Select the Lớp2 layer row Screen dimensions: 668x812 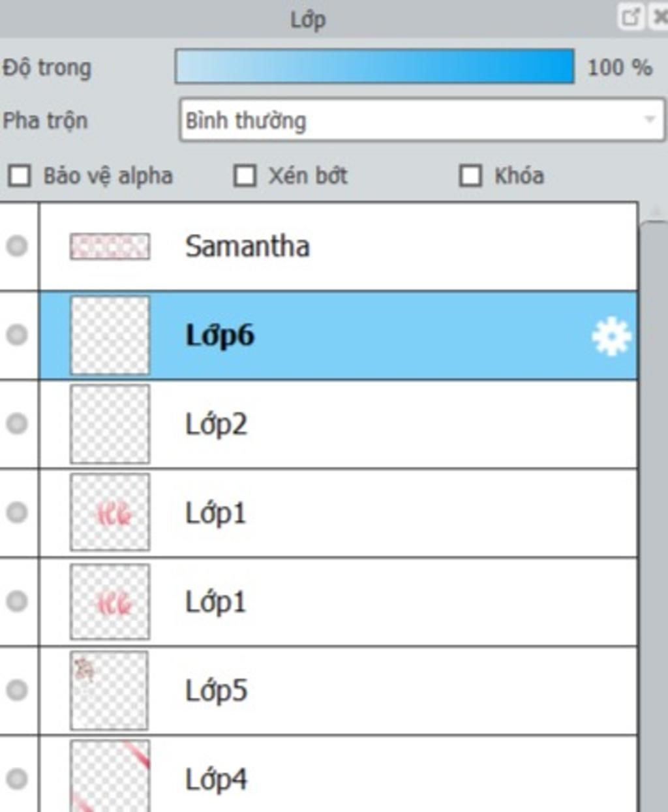coord(339,424)
